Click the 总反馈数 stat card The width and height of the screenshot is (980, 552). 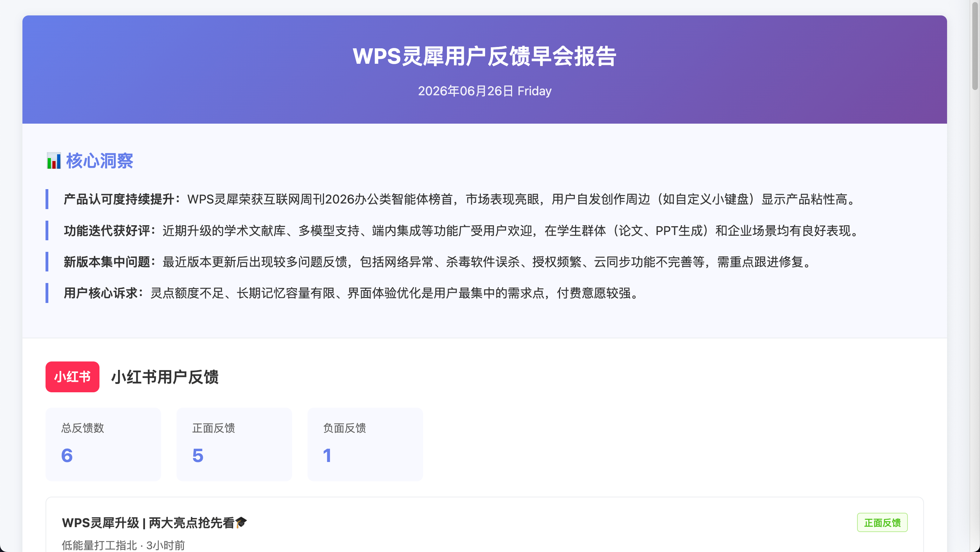click(103, 444)
